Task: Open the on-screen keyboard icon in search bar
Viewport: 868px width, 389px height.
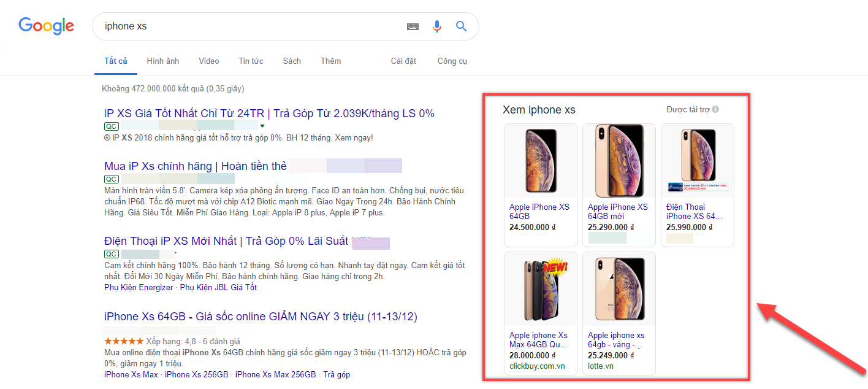Action: 413,26
